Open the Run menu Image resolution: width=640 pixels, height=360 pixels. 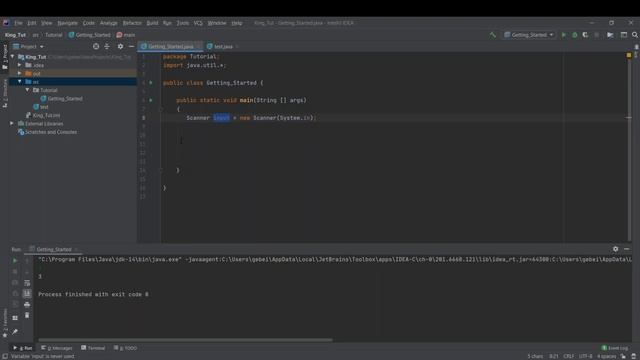click(x=167, y=23)
